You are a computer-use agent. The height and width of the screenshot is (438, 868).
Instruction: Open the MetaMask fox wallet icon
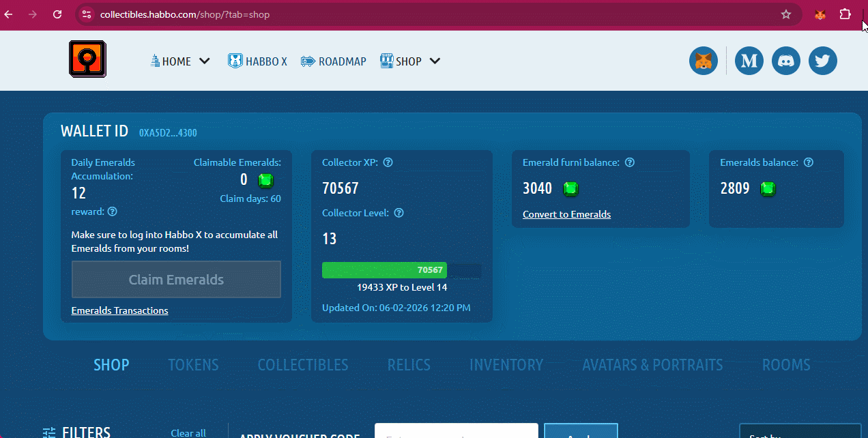pyautogui.click(x=704, y=61)
